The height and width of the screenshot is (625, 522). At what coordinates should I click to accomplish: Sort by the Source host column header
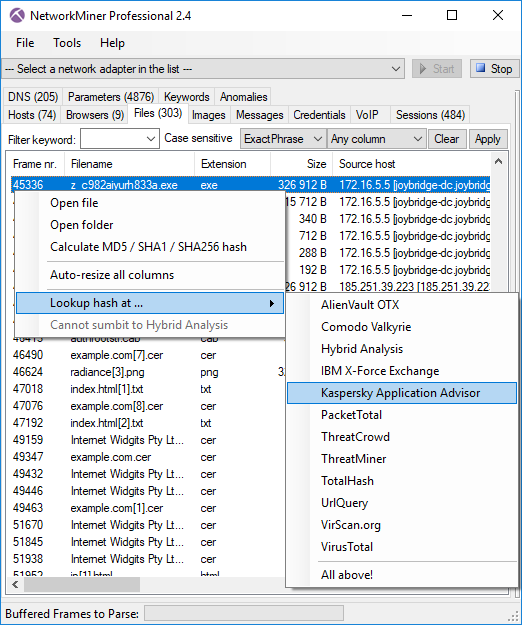(412, 164)
